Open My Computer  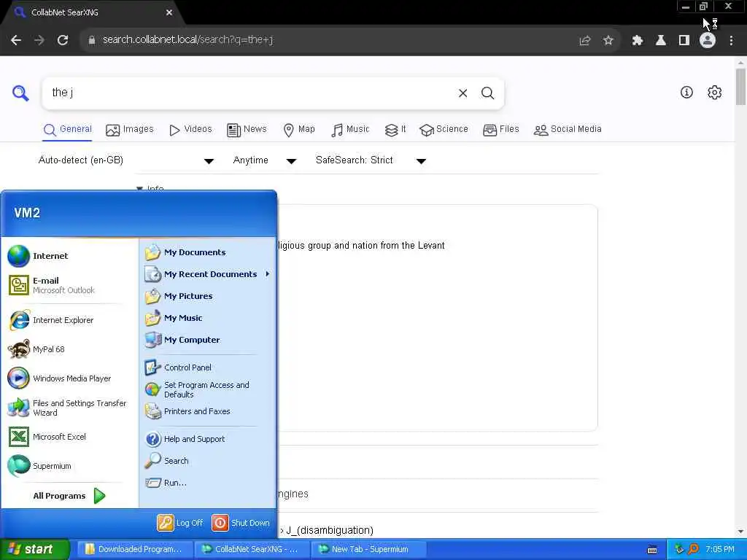point(208,340)
